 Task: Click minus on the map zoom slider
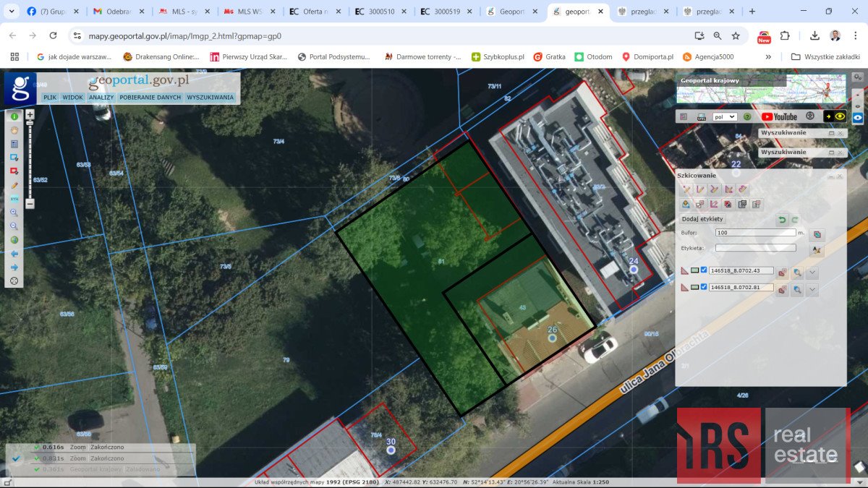(x=29, y=205)
